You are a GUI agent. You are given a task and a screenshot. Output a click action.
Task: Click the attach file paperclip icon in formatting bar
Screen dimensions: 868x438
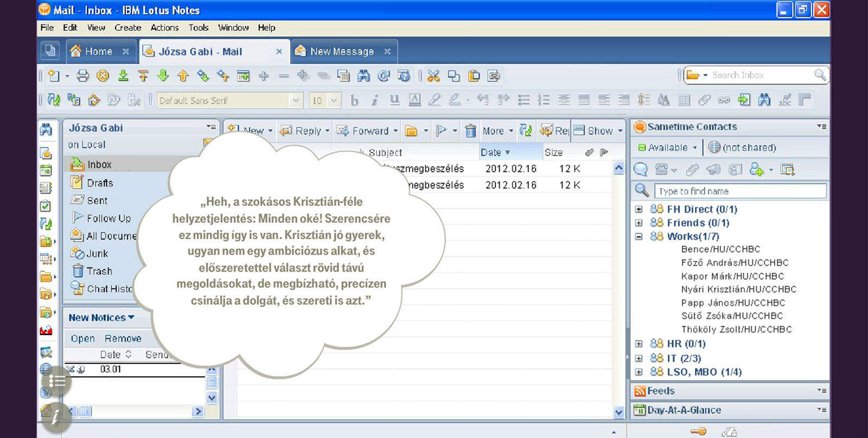(x=704, y=100)
